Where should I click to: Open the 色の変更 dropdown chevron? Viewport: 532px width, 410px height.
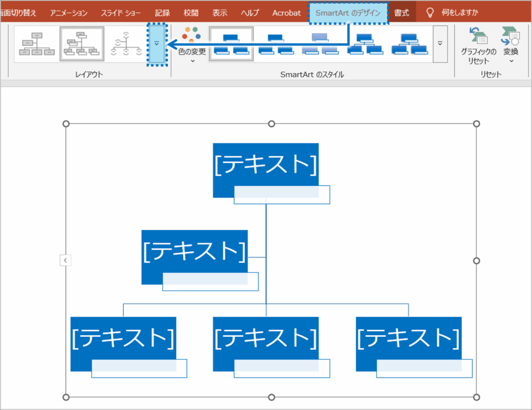click(x=192, y=61)
